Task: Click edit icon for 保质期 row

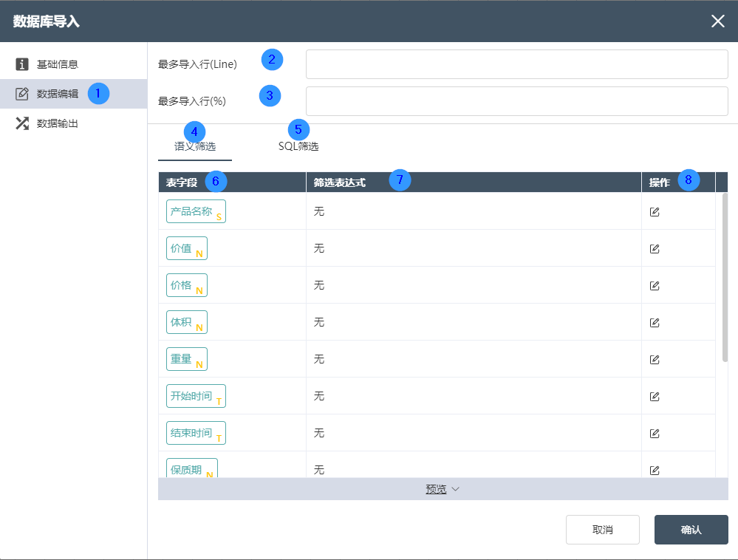Action: coord(655,470)
